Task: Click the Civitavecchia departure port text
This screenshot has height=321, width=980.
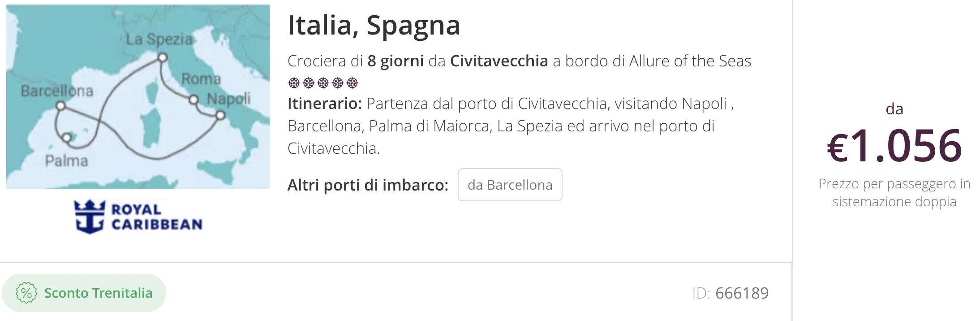Action: pos(499,61)
